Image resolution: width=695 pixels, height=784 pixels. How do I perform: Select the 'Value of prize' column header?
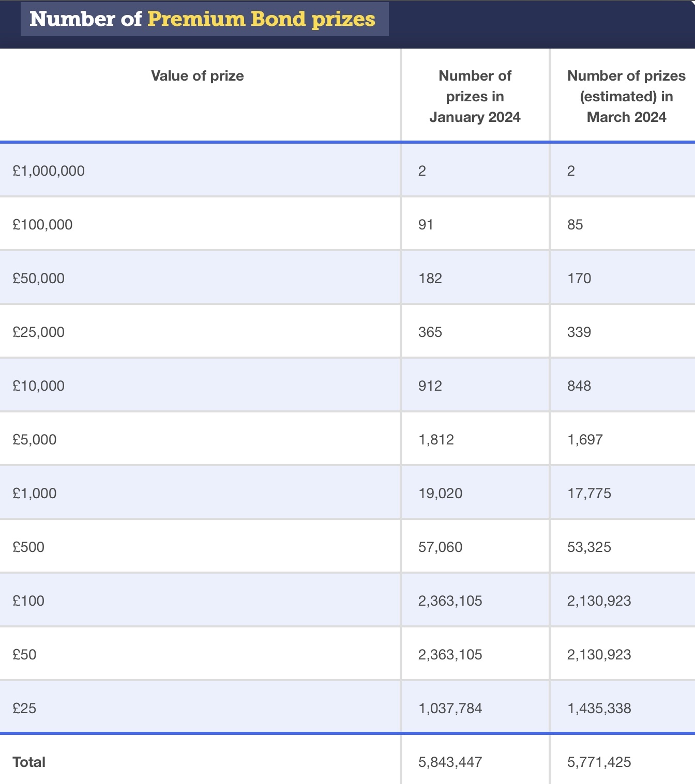(197, 76)
